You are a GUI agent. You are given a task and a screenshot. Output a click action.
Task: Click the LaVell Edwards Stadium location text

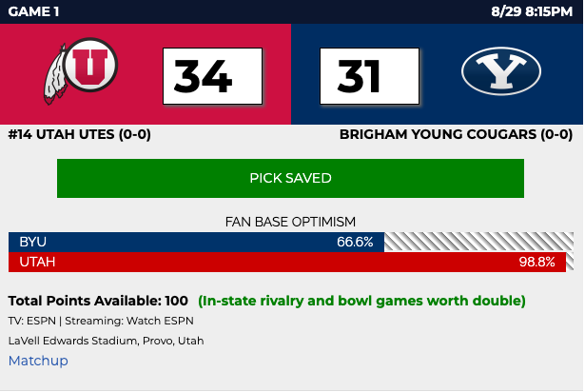pyautogui.click(x=106, y=341)
